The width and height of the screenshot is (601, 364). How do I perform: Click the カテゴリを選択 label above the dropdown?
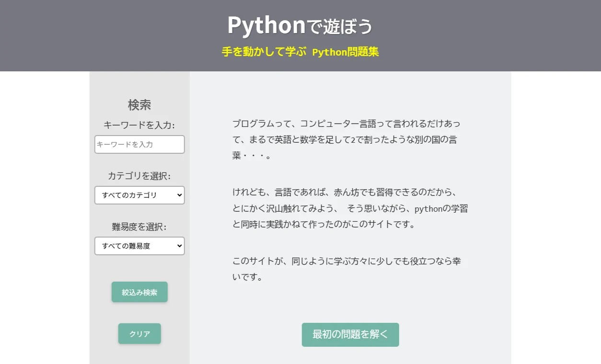coord(139,176)
